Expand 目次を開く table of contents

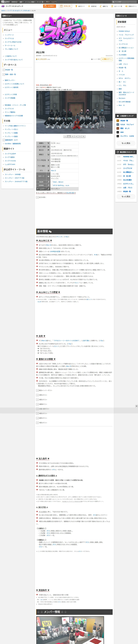point(37,197)
